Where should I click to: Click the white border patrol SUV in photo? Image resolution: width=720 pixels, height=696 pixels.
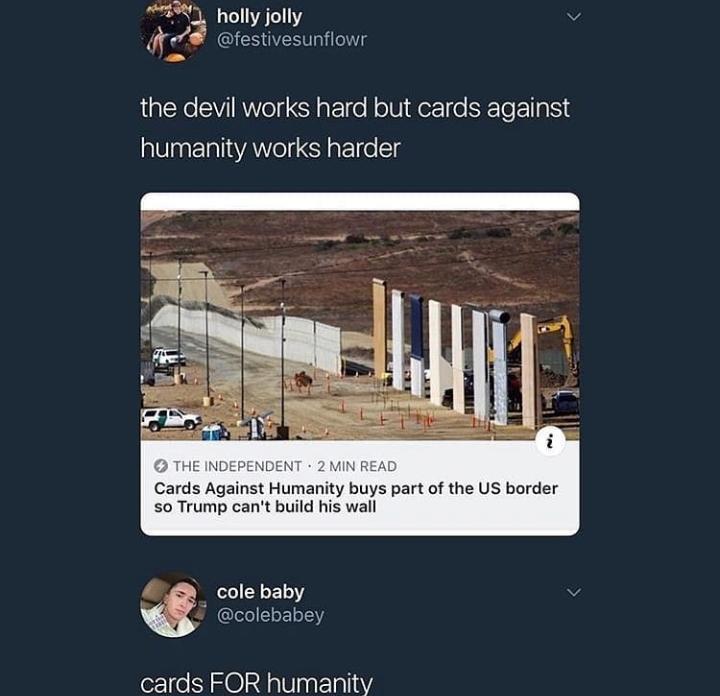coord(171,419)
